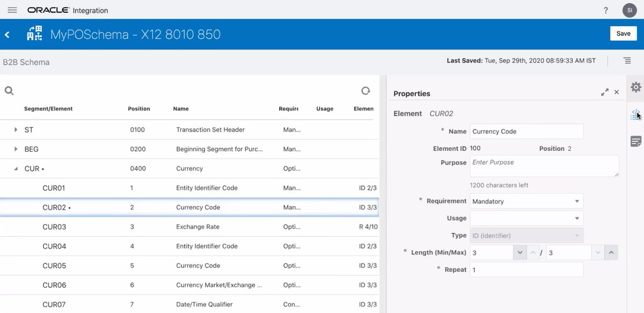Close the Properties panel

click(617, 92)
